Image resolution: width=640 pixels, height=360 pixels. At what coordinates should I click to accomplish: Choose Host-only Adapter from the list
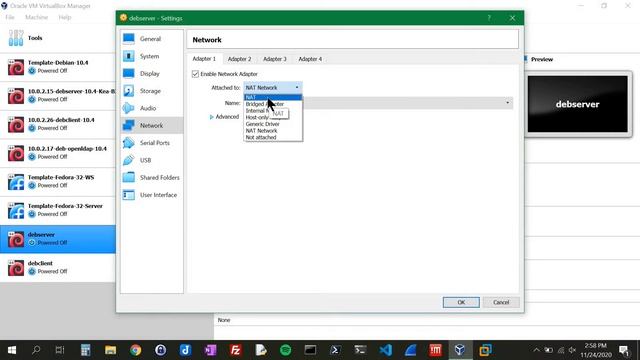coord(273,118)
